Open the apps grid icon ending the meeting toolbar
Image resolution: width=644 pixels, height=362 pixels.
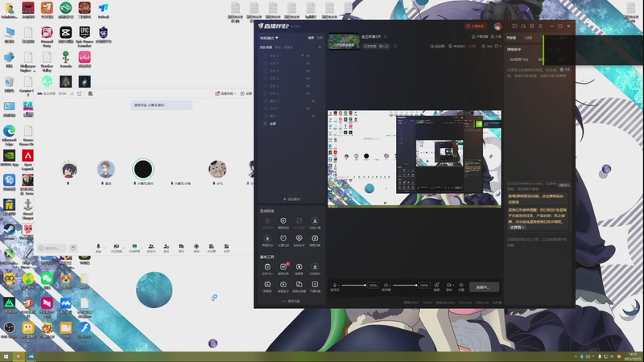click(x=226, y=246)
